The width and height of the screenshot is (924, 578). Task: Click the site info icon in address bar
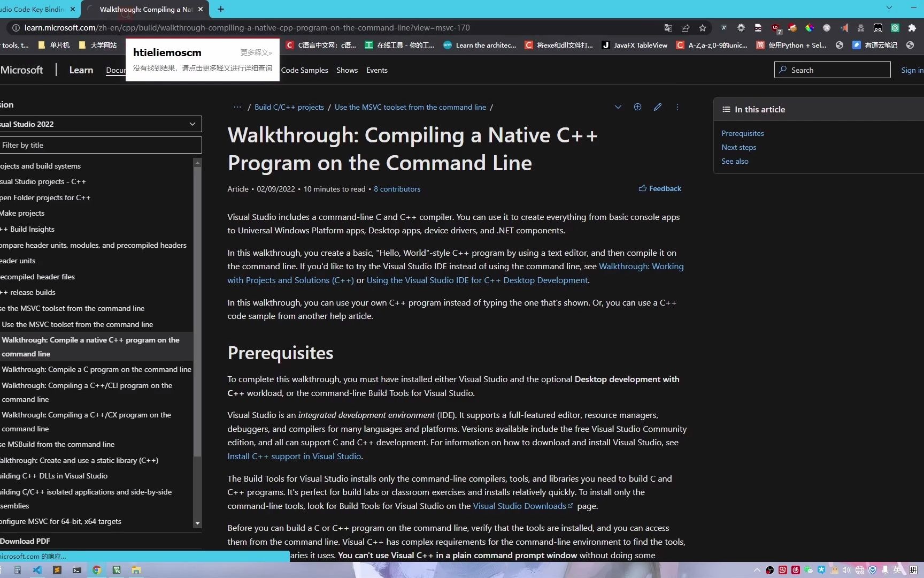[16, 28]
